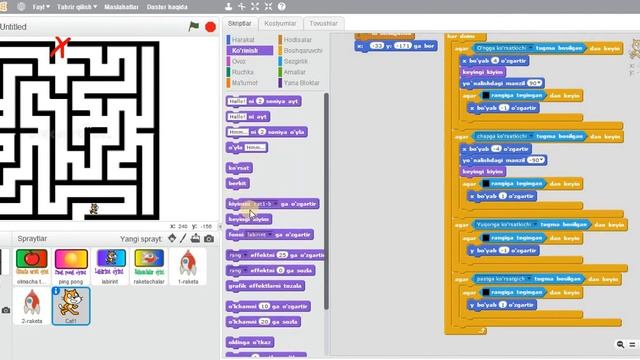This screenshot has height=360, width=640.
Task: Open block help question mark icon
Action: 282,7
